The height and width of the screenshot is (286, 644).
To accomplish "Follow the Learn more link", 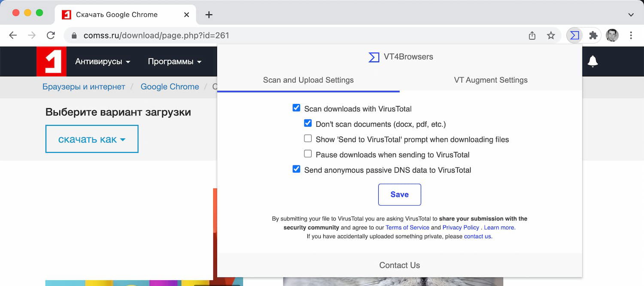I will tap(500, 228).
